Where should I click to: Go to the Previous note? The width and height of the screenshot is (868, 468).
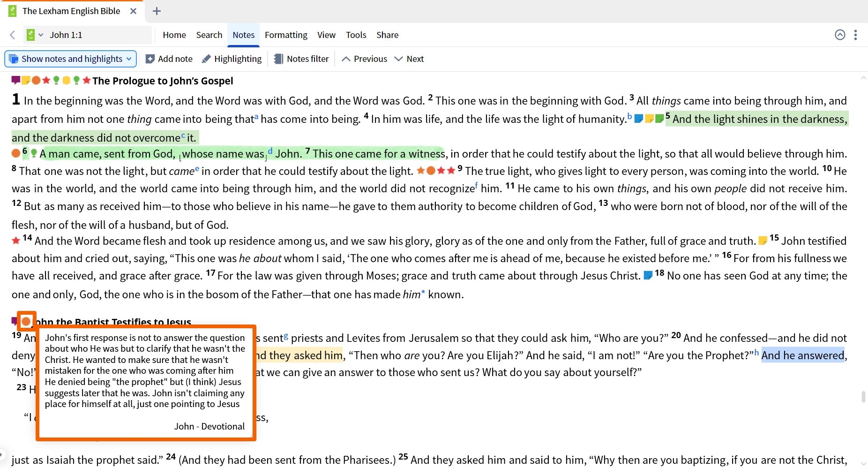pos(364,59)
